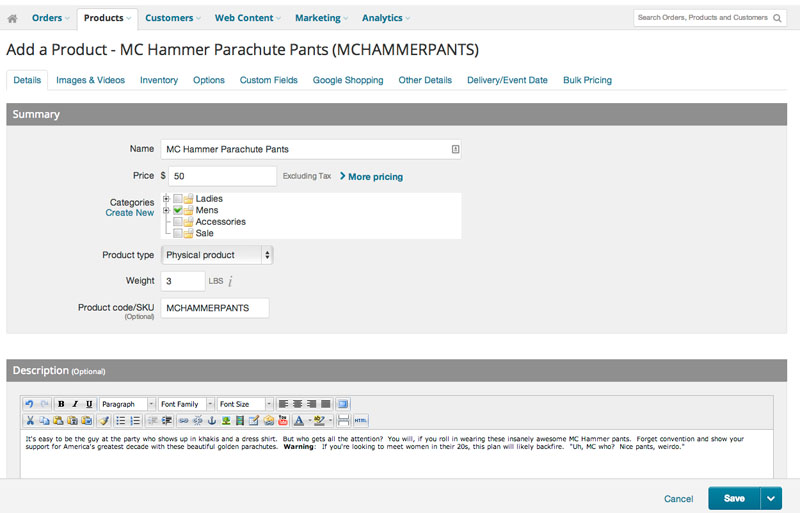Click Create New category link
The image size is (800, 513).
(x=130, y=213)
